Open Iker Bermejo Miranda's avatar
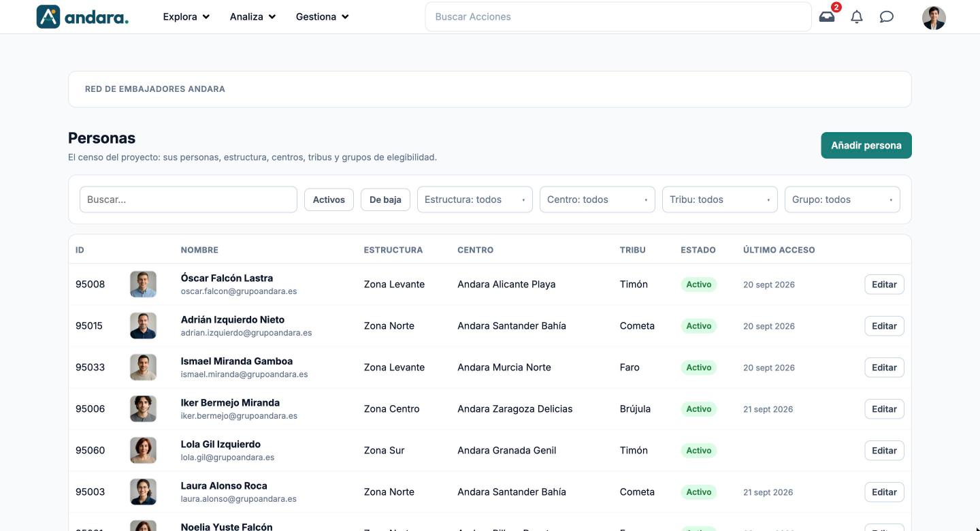This screenshot has height=531, width=980. pyautogui.click(x=143, y=409)
